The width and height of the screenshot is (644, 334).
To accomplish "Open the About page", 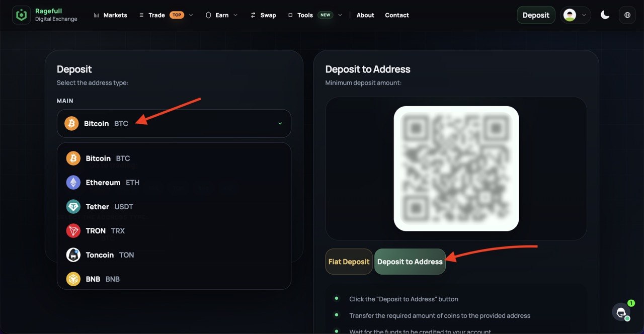I will coord(365,15).
